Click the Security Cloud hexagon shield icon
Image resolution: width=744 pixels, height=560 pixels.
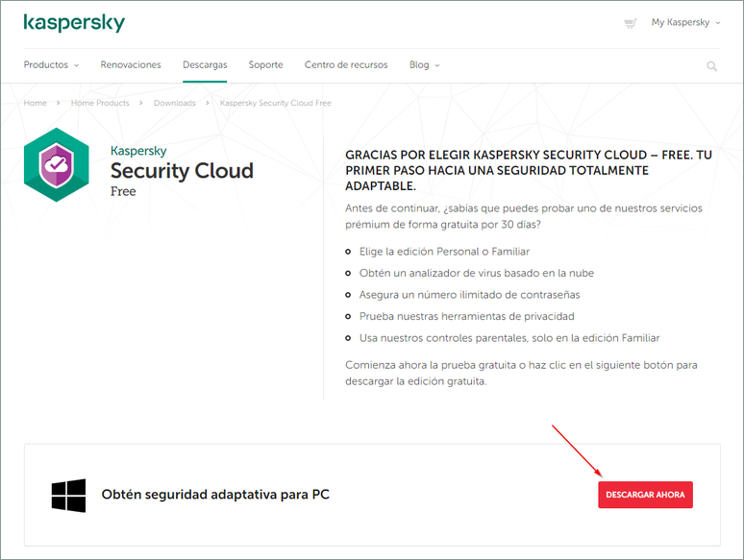coord(57,166)
